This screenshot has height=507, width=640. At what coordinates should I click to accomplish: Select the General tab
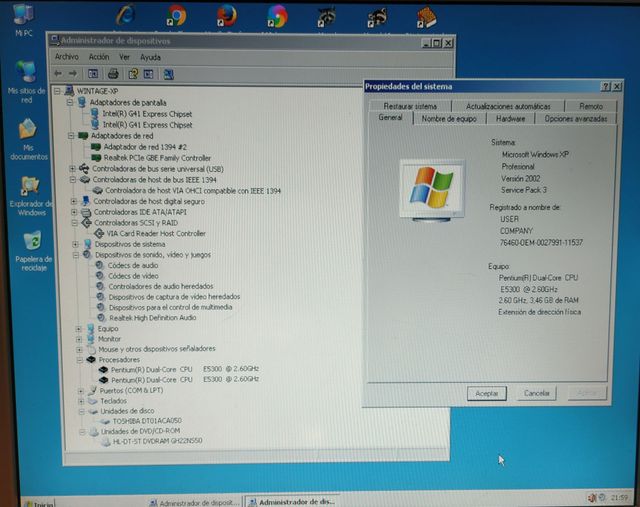tap(391, 118)
